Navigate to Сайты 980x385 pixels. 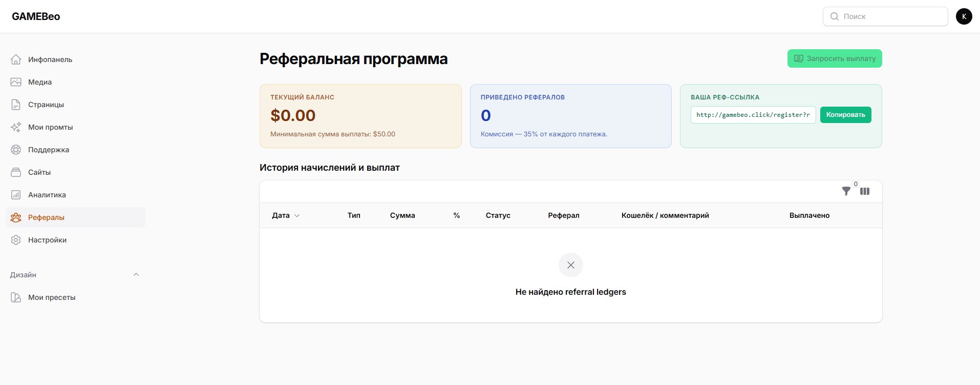(x=75, y=172)
